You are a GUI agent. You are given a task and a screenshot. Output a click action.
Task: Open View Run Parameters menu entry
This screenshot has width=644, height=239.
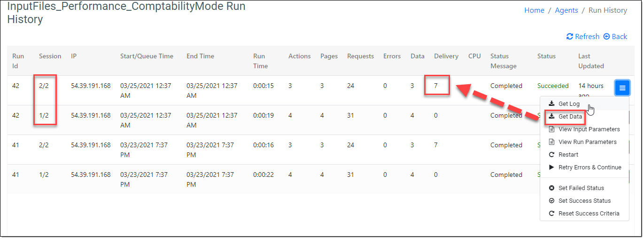587,142
